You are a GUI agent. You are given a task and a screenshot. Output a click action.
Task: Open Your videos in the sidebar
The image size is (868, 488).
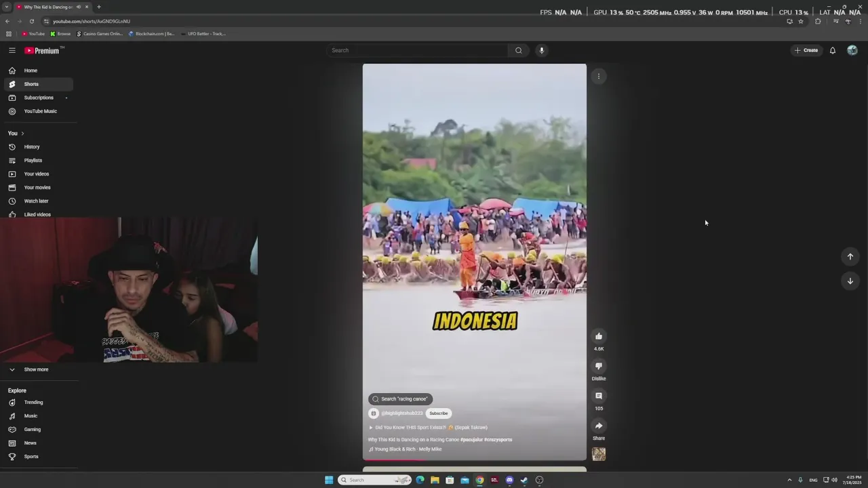click(38, 174)
